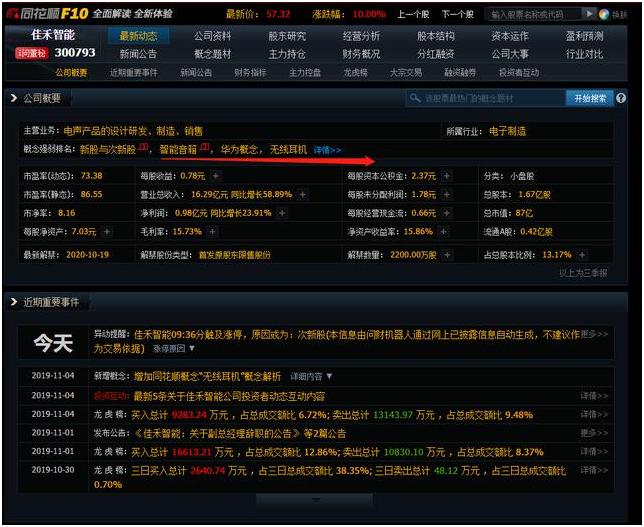Open the 概念题材 tab
This screenshot has width=644, height=527.
coord(212,54)
